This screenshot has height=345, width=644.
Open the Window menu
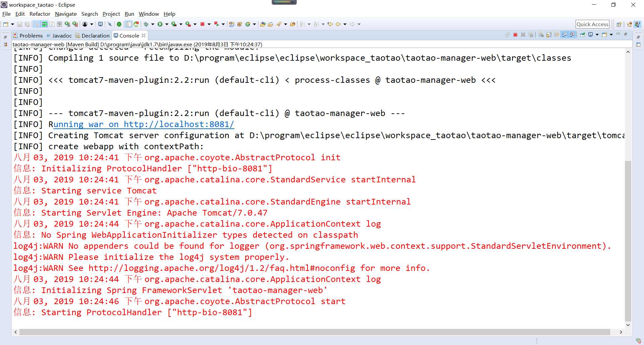pos(149,14)
